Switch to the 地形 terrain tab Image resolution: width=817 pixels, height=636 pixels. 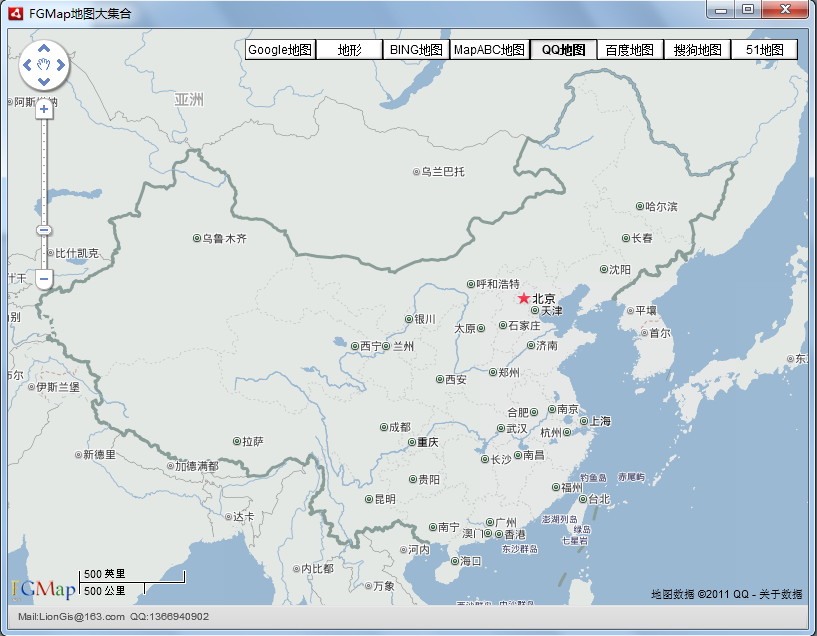pyautogui.click(x=349, y=50)
